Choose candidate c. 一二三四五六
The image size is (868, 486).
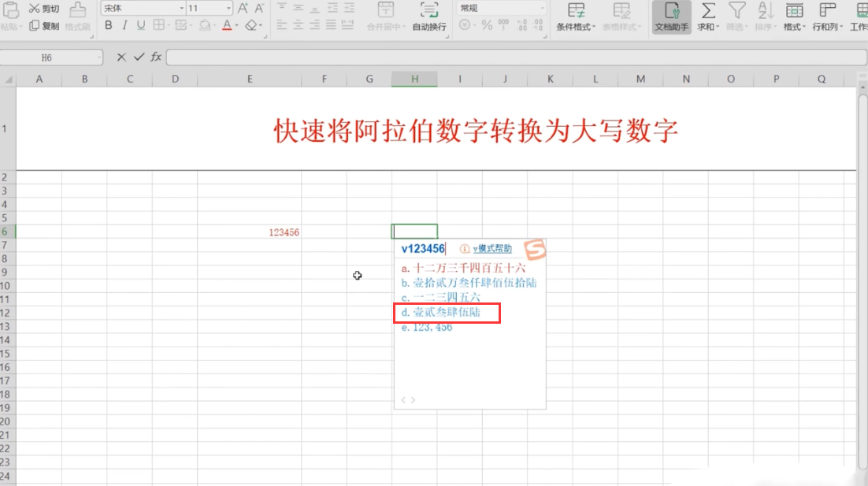[440, 298]
